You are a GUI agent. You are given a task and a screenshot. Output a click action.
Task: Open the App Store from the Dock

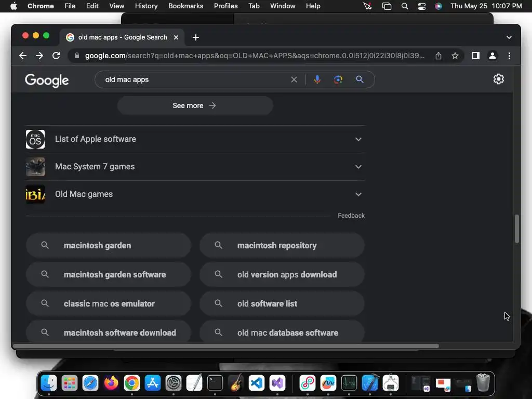153,383
